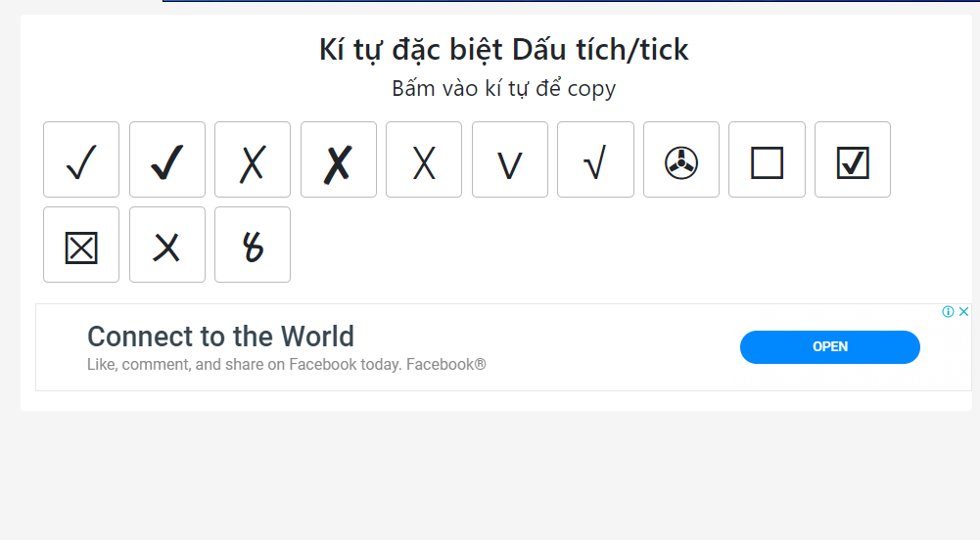Copy the thin check mark symbol
The height and width of the screenshot is (540, 980).
[x=81, y=159]
